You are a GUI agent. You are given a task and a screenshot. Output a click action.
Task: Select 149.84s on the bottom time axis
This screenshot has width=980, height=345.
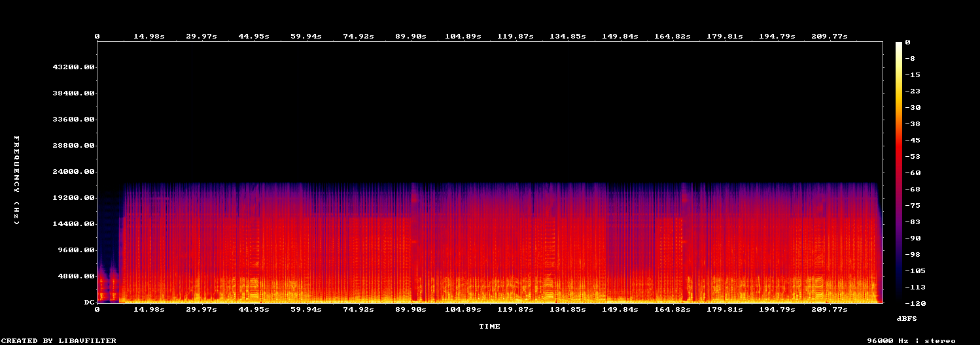[620, 309]
